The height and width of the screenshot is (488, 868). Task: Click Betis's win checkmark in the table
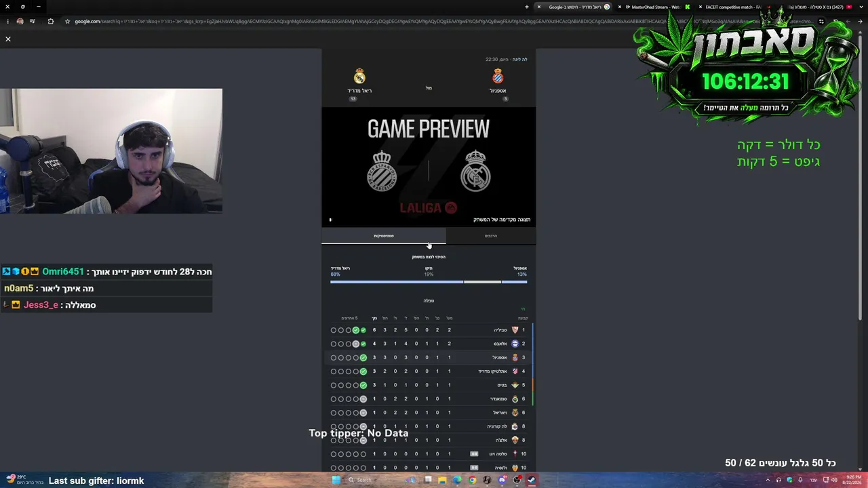pyautogui.click(x=363, y=385)
